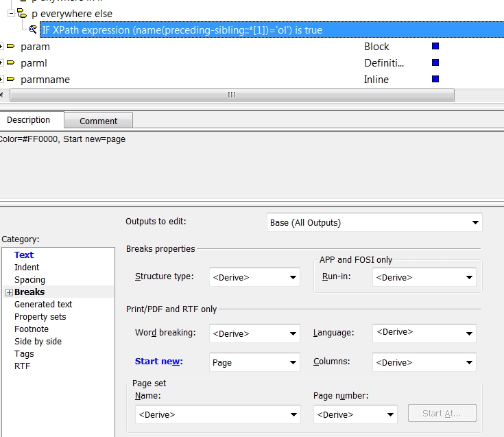Select the IF XPath expression condition row
Screen dimensions: 504x437
[x=272, y=30]
